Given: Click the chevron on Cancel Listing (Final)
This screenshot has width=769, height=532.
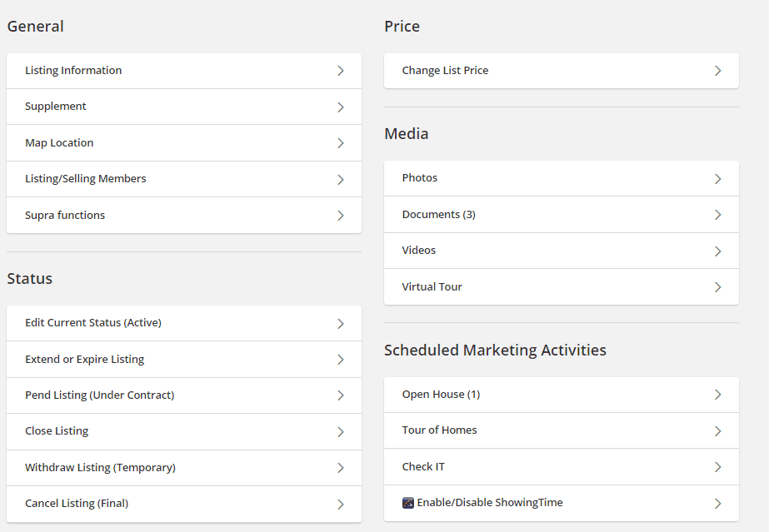Looking at the screenshot, I should coord(341,504).
